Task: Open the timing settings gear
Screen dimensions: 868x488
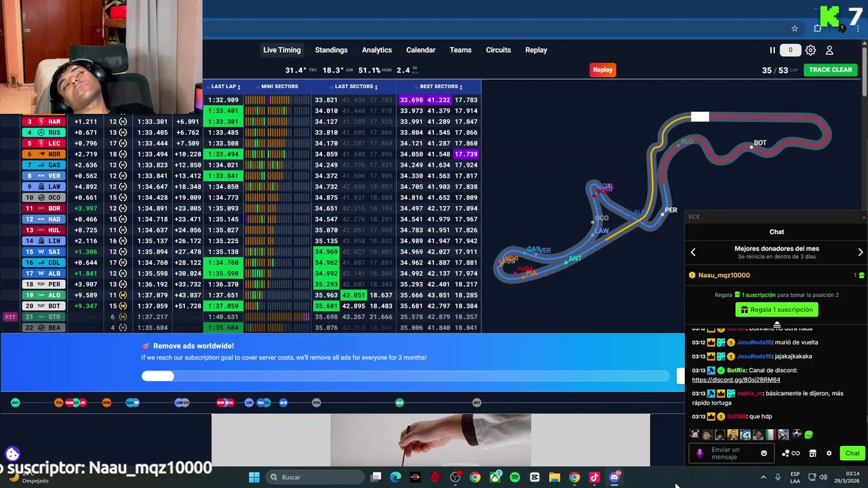Action: (810, 50)
